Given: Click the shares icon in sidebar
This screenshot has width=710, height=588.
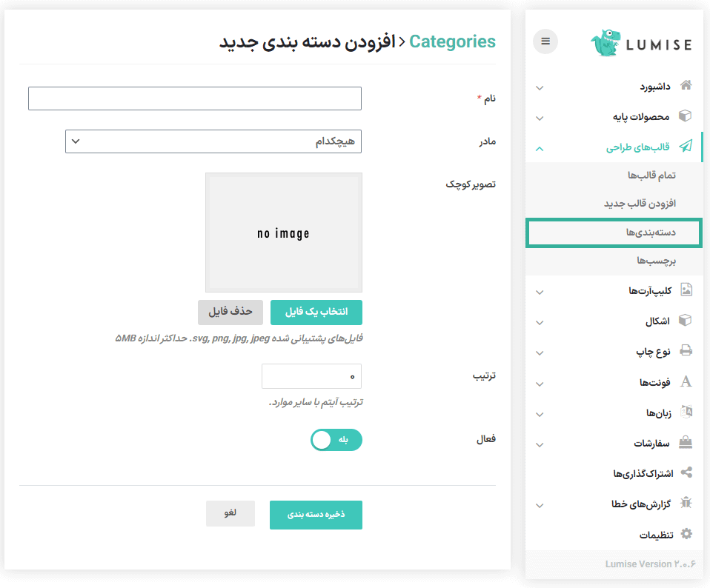Looking at the screenshot, I should coord(686,472).
